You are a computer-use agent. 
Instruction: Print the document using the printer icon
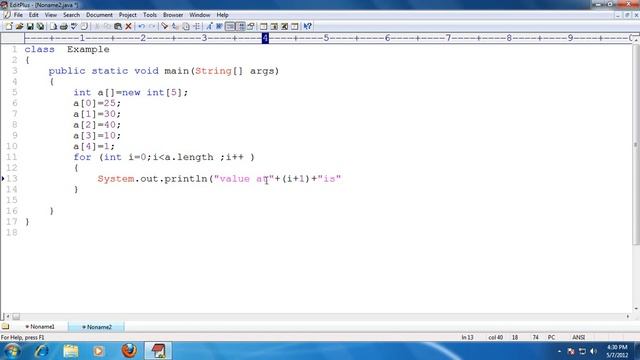click(64, 27)
